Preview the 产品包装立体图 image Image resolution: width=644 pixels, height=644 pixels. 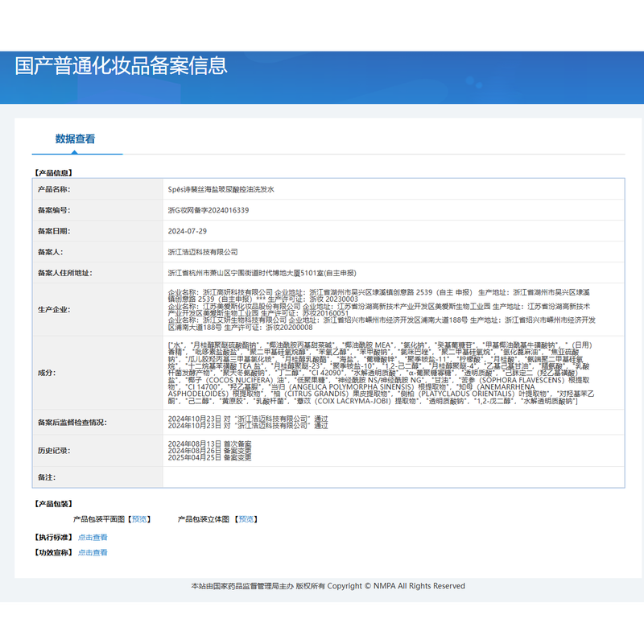(246, 519)
